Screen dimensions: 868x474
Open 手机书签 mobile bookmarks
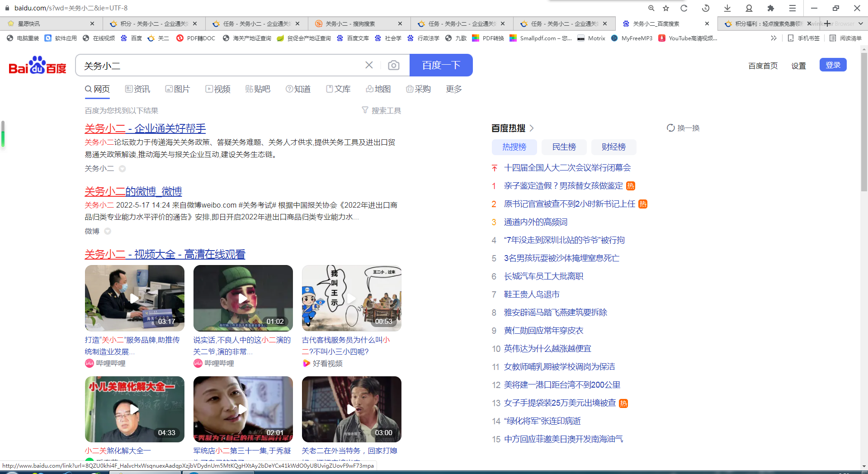(804, 38)
